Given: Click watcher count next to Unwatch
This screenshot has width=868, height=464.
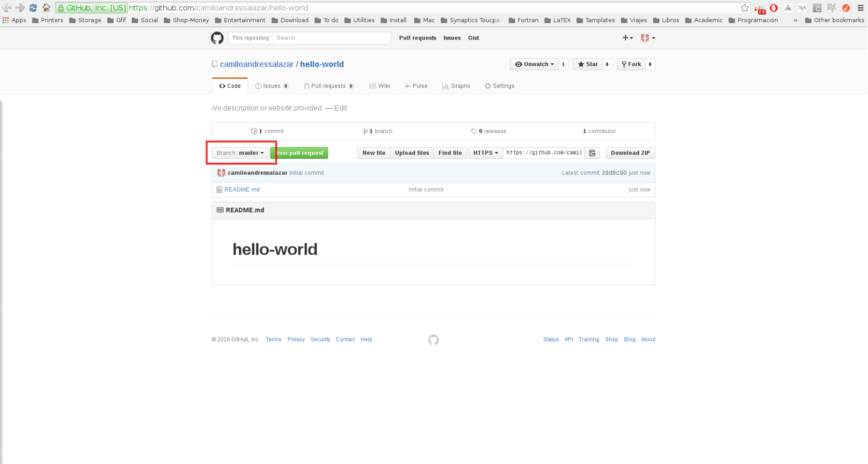Looking at the screenshot, I should (563, 64).
